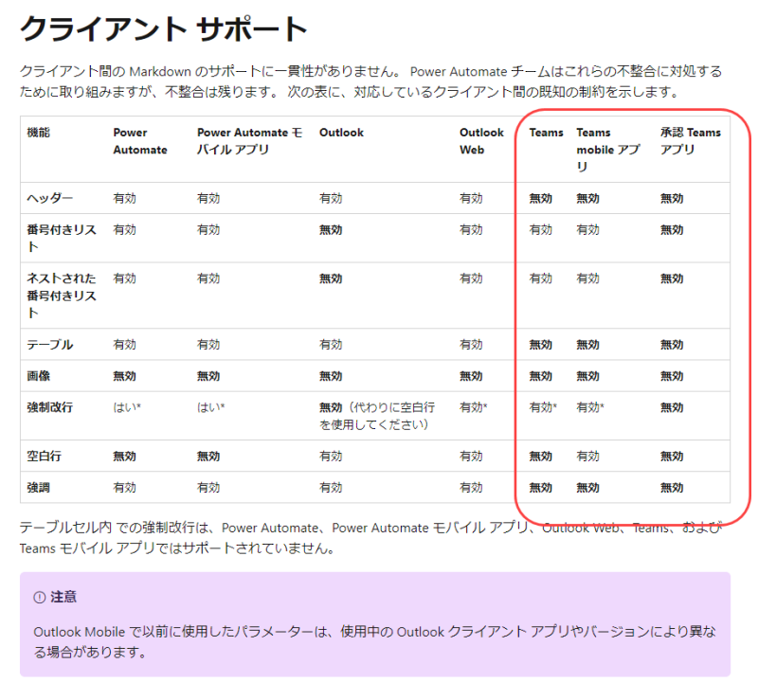Viewport: 758px width, 700px height.
Task: Click the 強調 row label
Action: point(39,488)
